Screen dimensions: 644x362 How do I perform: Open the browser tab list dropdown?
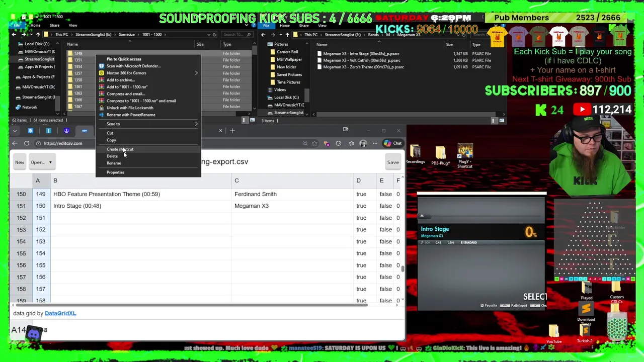click(15, 131)
